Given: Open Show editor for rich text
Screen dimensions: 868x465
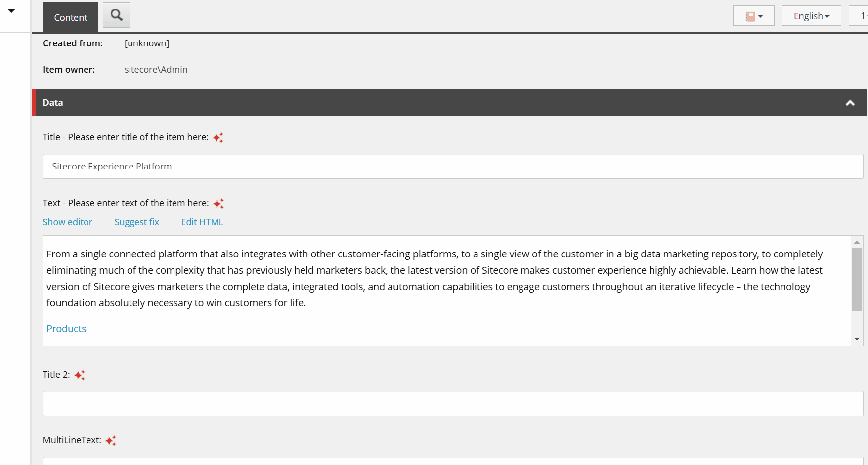Looking at the screenshot, I should tap(68, 222).
